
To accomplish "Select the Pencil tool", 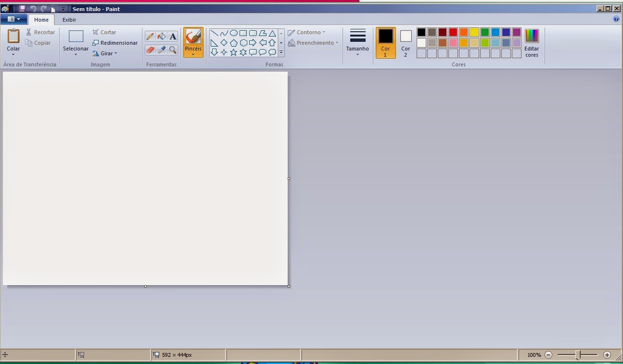I will [x=151, y=36].
